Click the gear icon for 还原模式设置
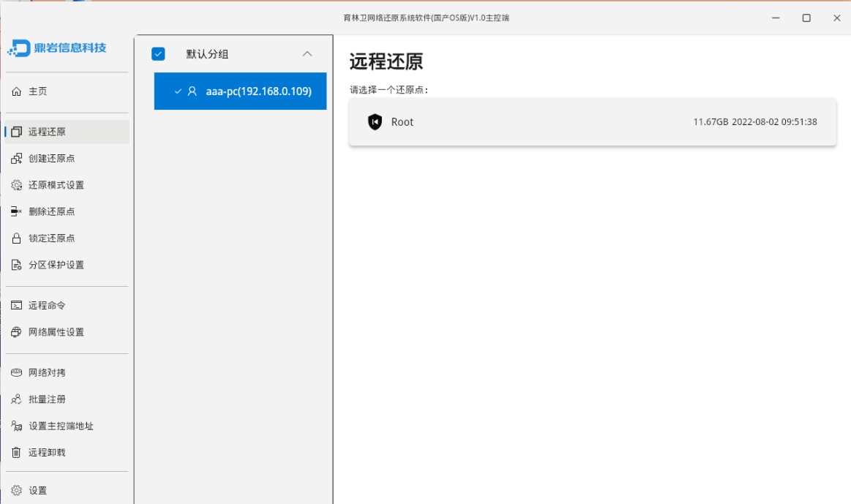The width and height of the screenshot is (851, 504). (17, 185)
